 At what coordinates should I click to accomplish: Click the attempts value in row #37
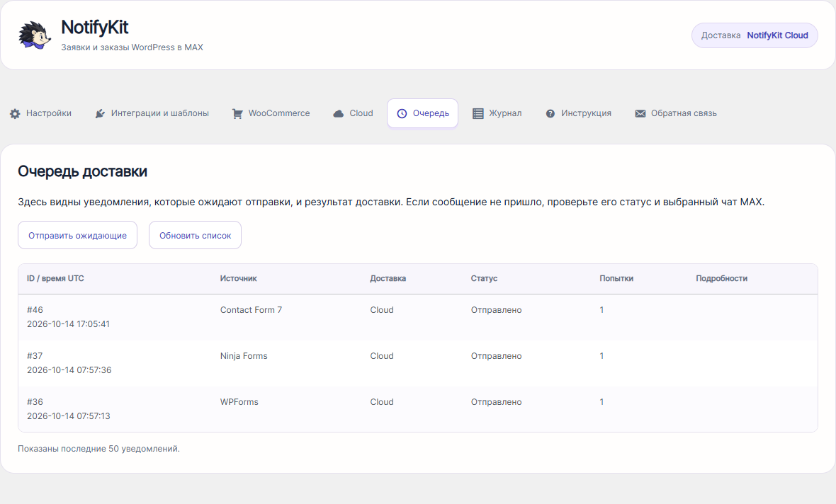click(x=601, y=356)
